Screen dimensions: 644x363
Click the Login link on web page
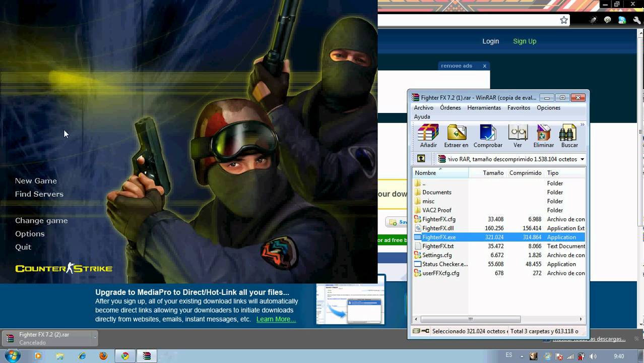(x=490, y=41)
